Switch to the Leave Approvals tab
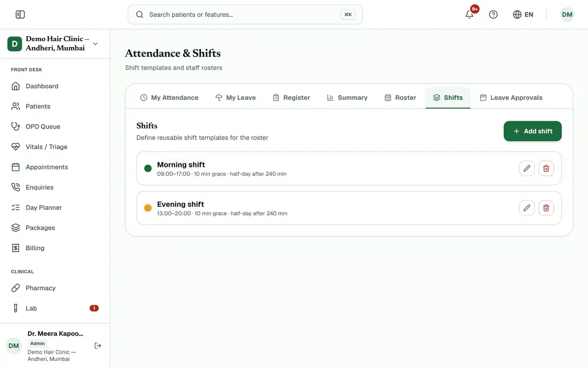 511,98
